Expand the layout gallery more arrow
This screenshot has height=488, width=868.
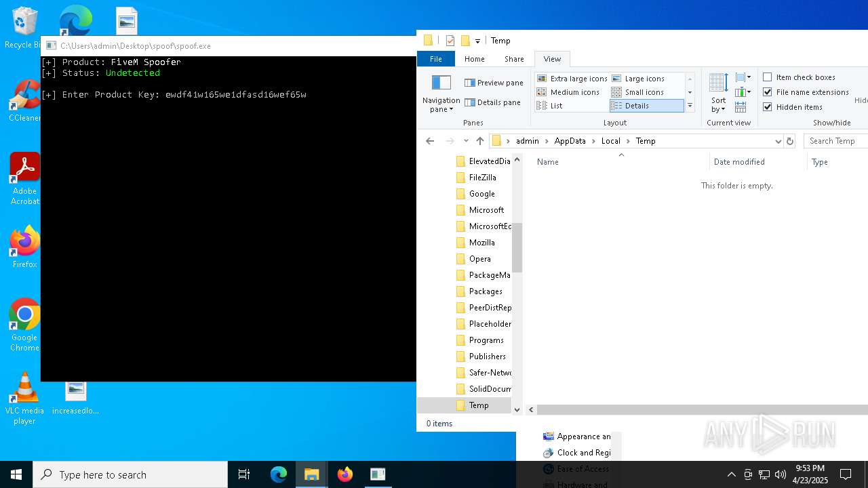[690, 106]
